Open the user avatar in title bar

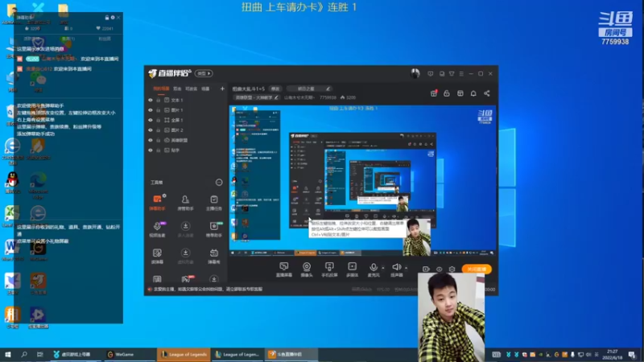[415, 73]
